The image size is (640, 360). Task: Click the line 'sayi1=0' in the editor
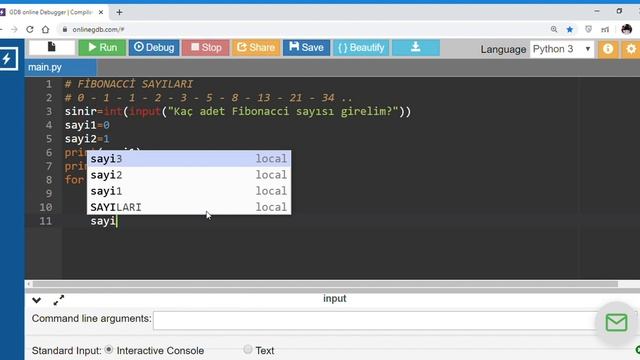point(87,125)
